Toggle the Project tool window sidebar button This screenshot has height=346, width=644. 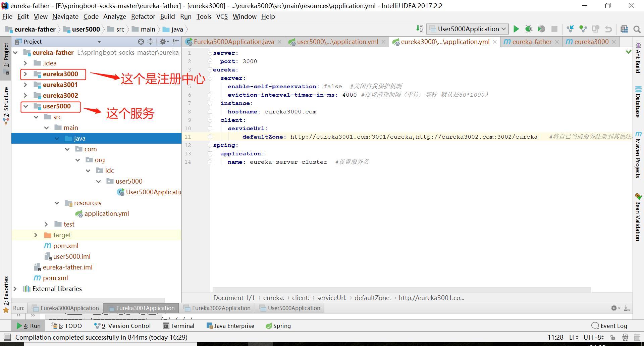tap(6, 59)
